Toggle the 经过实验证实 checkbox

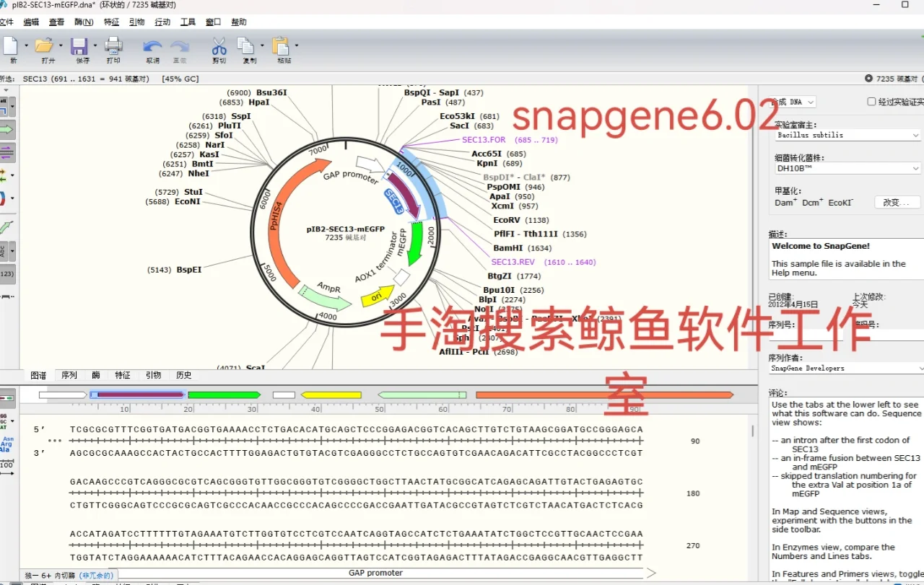coord(871,102)
